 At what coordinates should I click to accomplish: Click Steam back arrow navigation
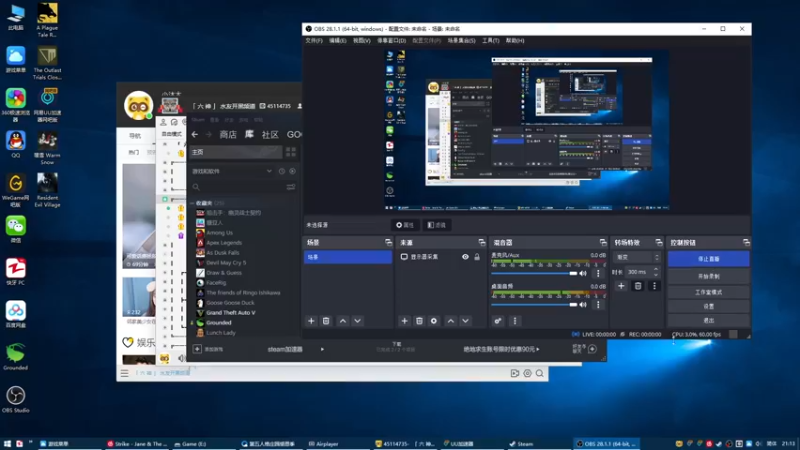(195, 134)
